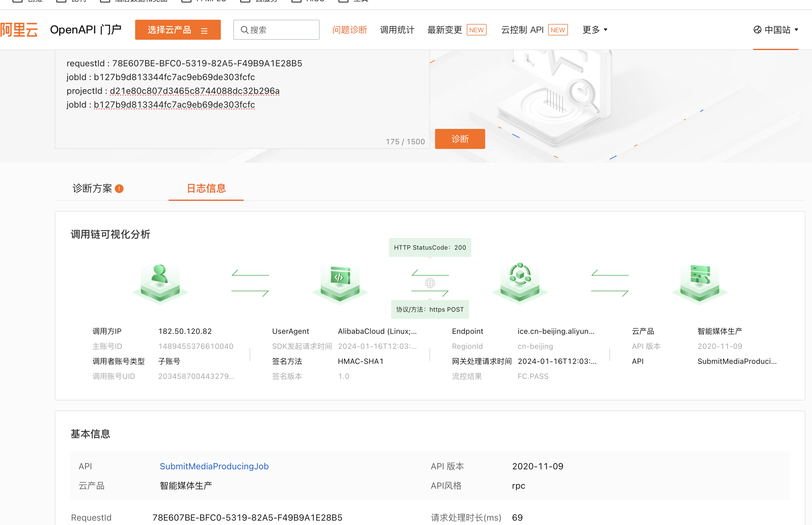
Task: Click the 子账号 account type value
Action: click(x=169, y=361)
